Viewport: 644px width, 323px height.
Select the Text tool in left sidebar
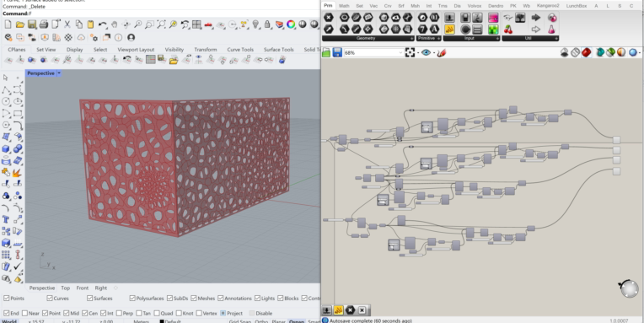[x=6, y=219]
